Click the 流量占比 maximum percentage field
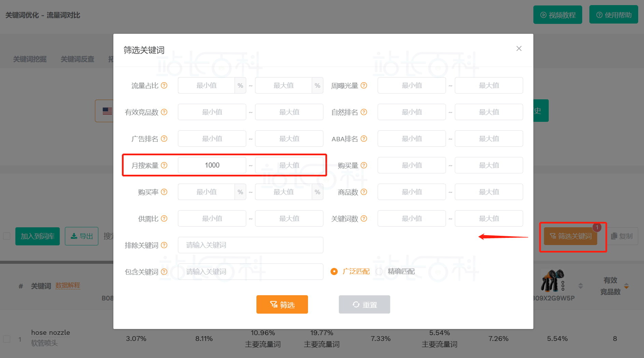Screen dimensions: 644x358 click(x=283, y=85)
